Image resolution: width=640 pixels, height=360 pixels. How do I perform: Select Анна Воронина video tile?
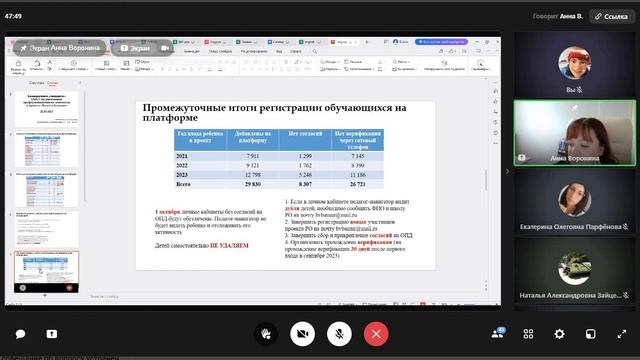pyautogui.click(x=574, y=133)
